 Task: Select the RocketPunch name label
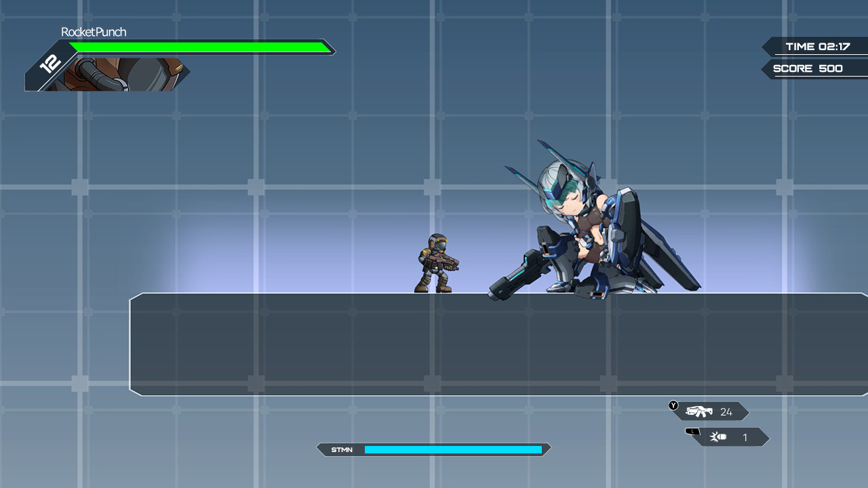(x=94, y=32)
